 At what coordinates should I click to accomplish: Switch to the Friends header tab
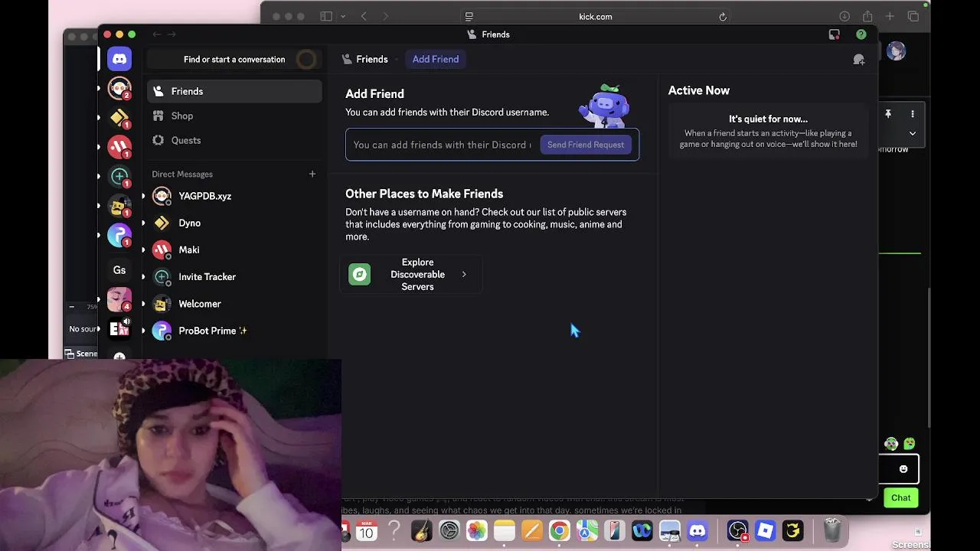tap(365, 59)
